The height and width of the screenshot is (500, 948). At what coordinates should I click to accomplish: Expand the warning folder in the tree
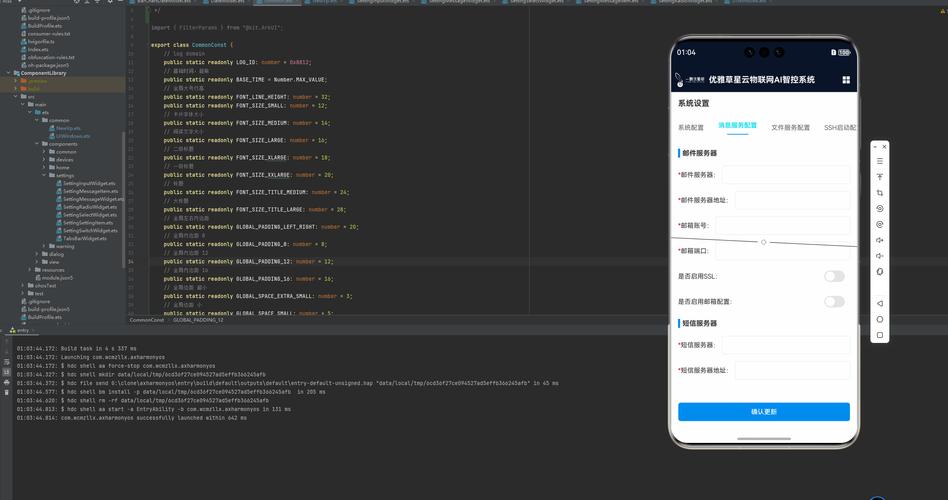(45, 246)
